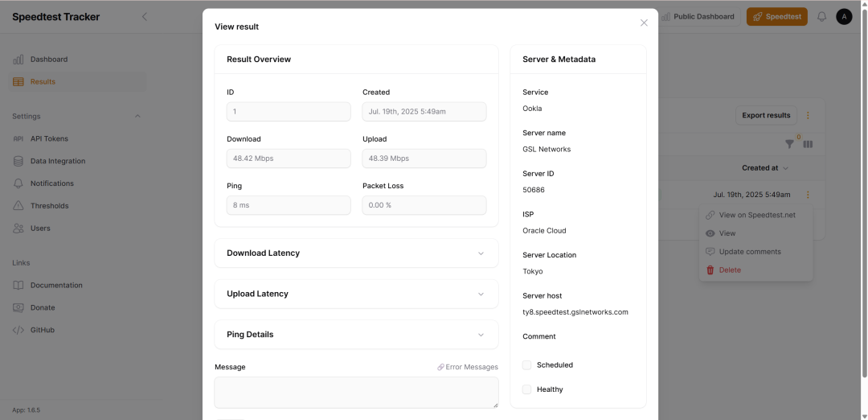Click the Export results button

pos(766,115)
